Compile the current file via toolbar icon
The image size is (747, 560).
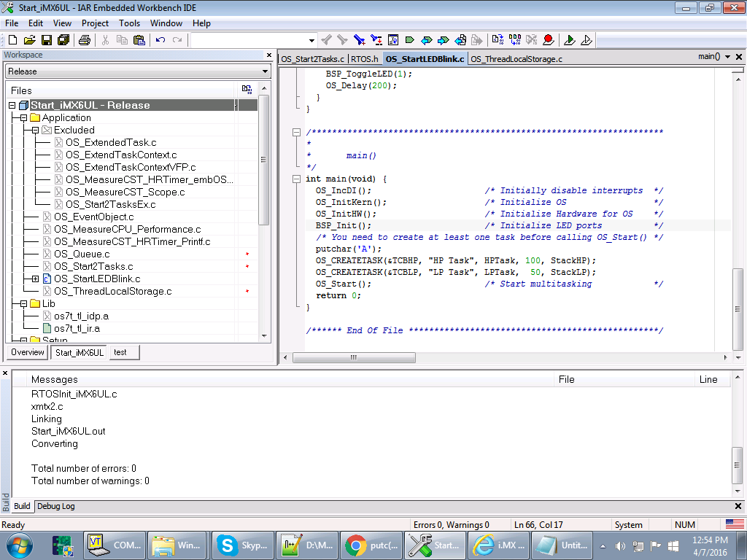[x=498, y=40]
